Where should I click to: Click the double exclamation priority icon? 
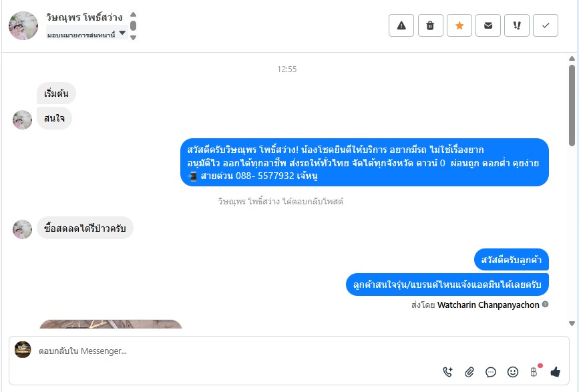517,25
